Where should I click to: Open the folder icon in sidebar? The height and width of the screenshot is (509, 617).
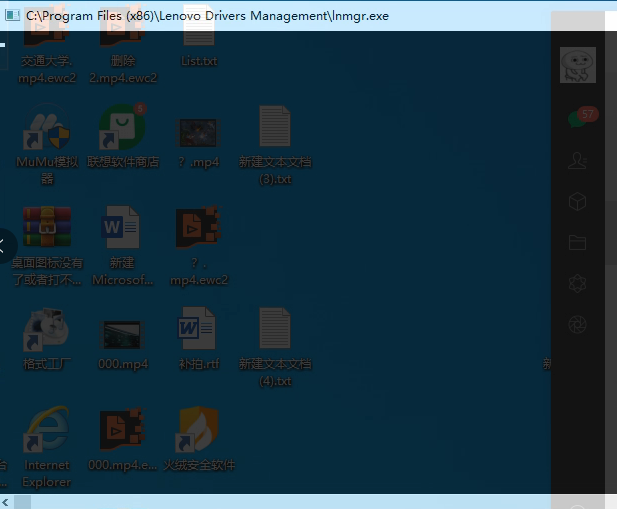click(577, 242)
